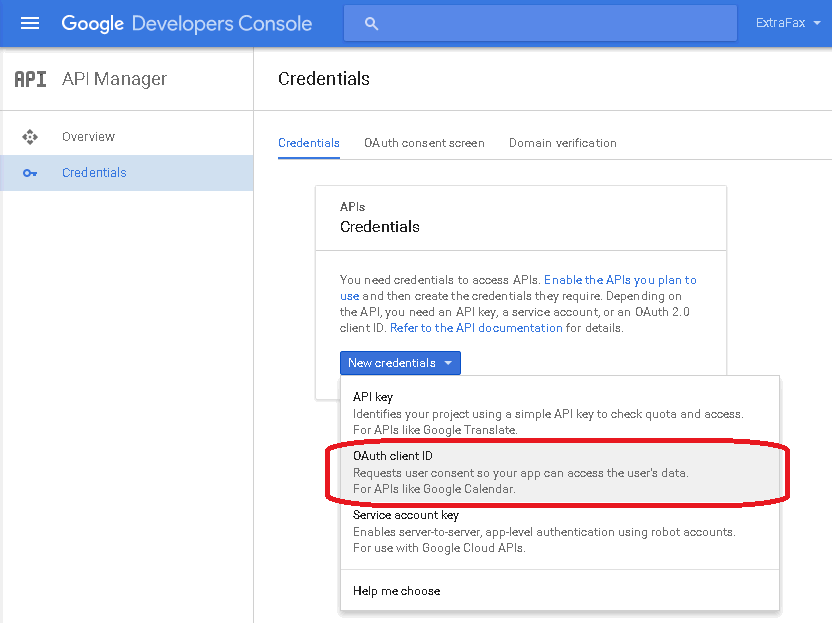Click the search magnifier icon

[371, 23]
